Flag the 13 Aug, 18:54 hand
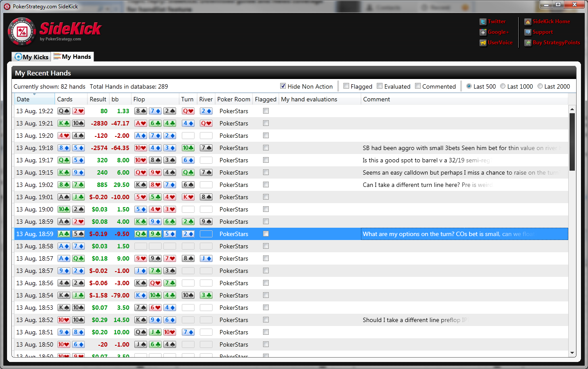The image size is (588, 369). tap(266, 295)
